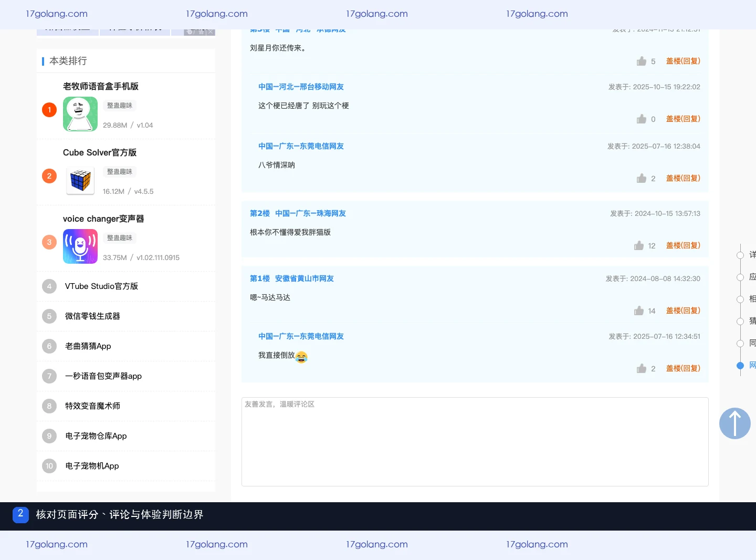
Task: Click 整蛊趣味 tag under voice changer变声器
Action: (120, 238)
